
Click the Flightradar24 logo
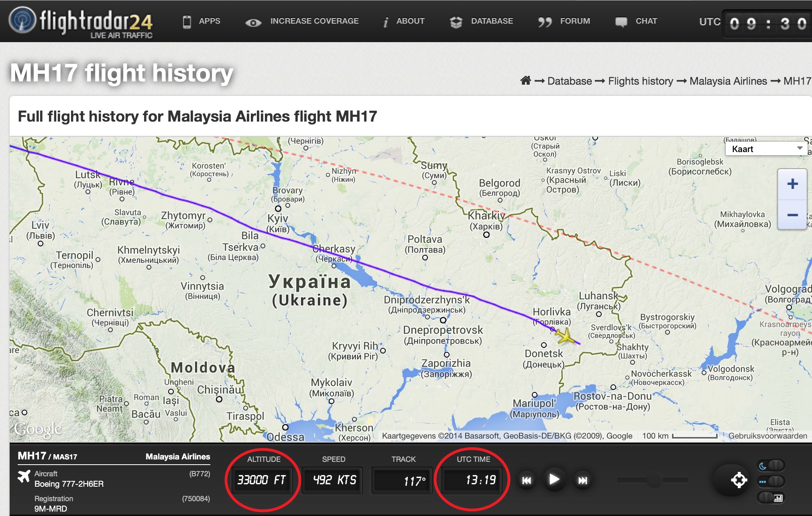[x=81, y=22]
